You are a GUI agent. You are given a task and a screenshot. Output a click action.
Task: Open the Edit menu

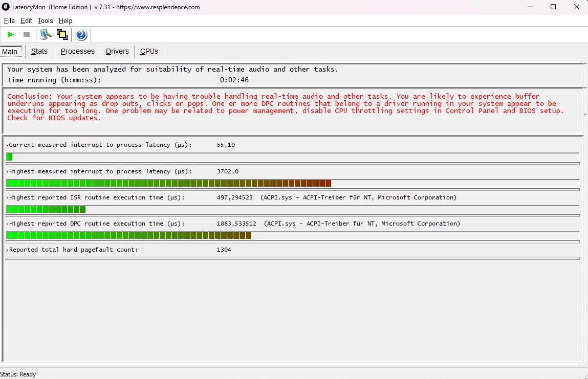coord(26,21)
